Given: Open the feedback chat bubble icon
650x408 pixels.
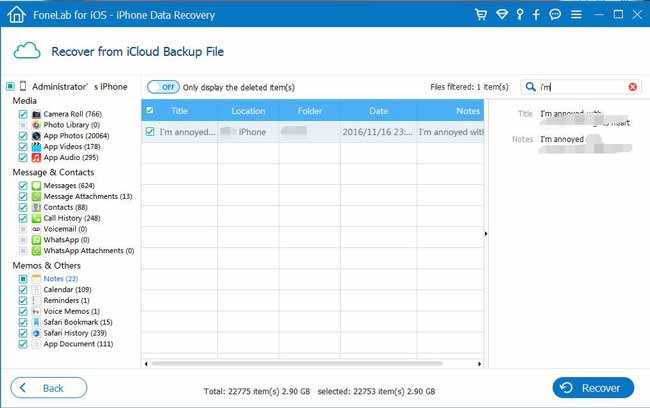Looking at the screenshot, I should click(555, 15).
